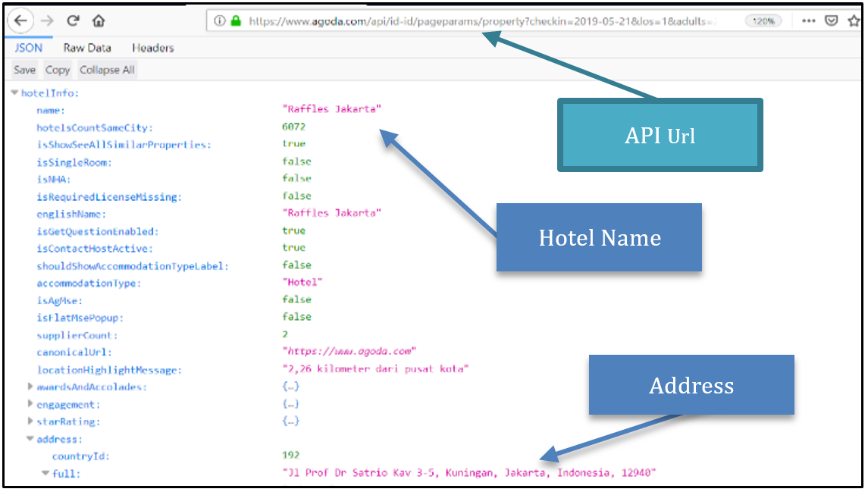The image size is (868, 492).
Task: Select the supplierCount key
Action: pos(77,335)
